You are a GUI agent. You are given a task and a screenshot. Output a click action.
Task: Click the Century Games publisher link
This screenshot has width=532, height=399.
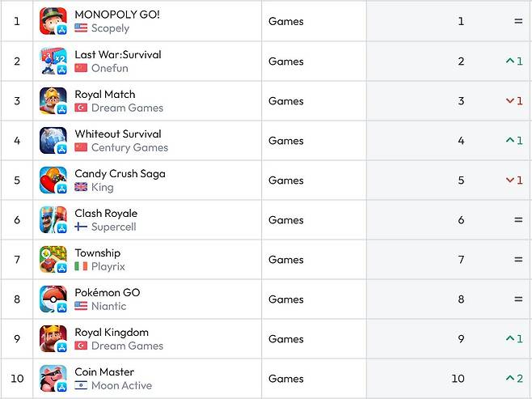[129, 147]
